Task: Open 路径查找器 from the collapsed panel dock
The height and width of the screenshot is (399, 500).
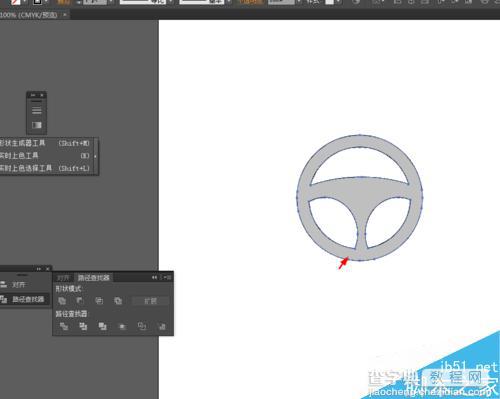Action: coord(25,299)
